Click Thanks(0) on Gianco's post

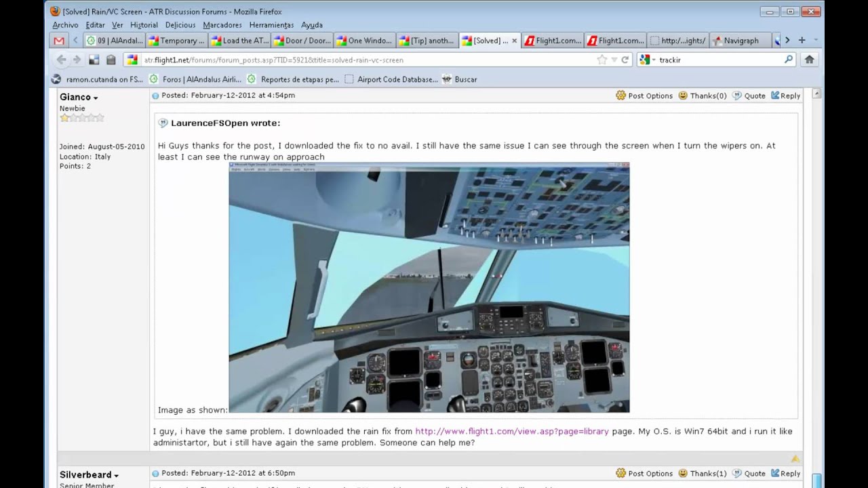pyautogui.click(x=703, y=96)
